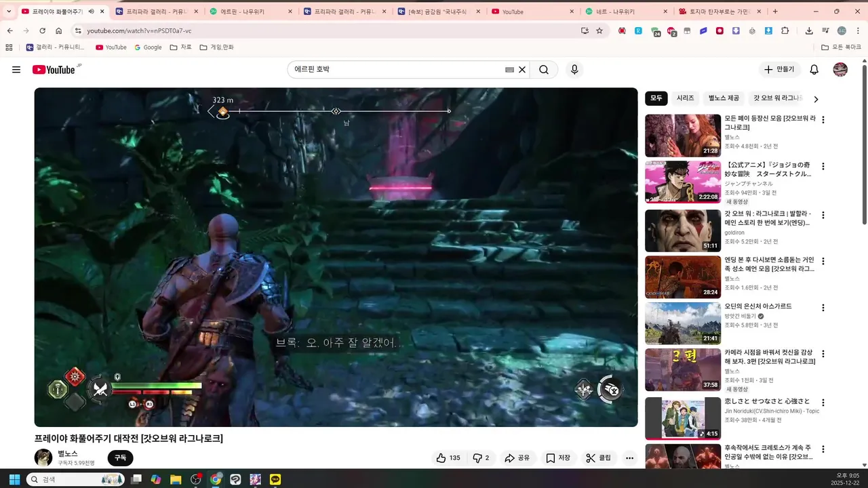Subscribe with the 구독 button

point(120,458)
